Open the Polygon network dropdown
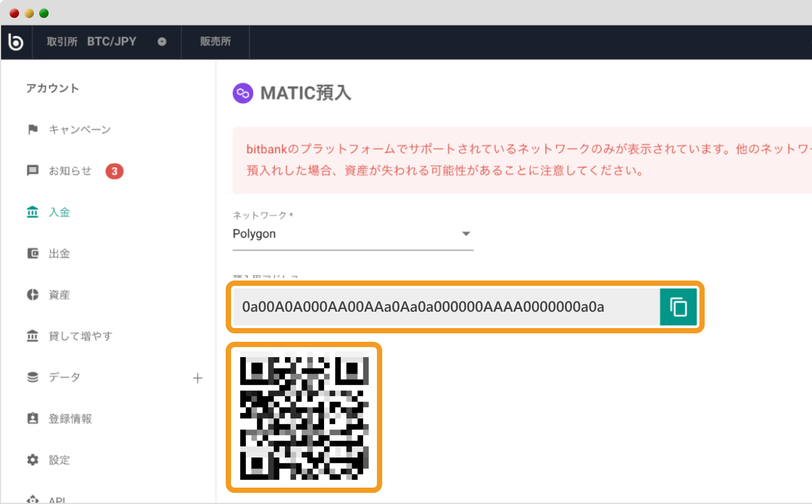This screenshot has height=504, width=812. [x=353, y=234]
